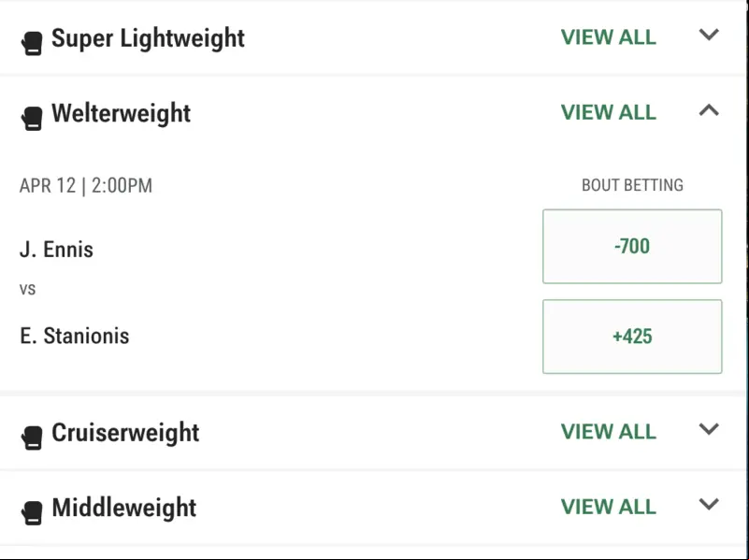Open the Super Lightweight category heading
749x560 pixels.
(x=148, y=38)
